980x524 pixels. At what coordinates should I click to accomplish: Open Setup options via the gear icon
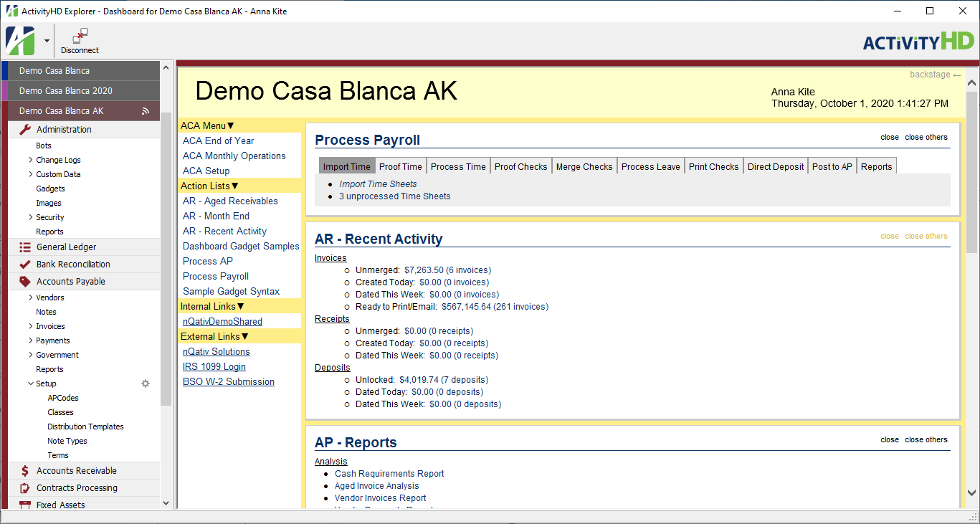click(146, 384)
